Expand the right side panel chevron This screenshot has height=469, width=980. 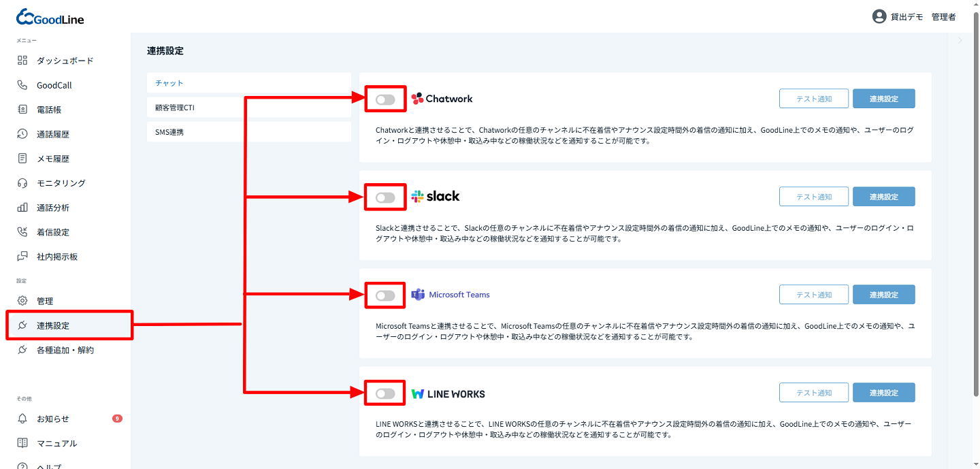pos(960,41)
